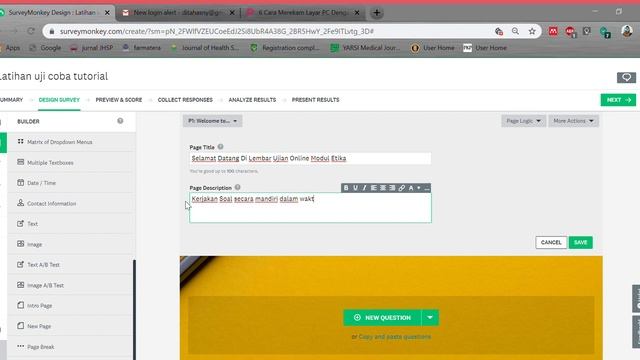Image resolution: width=640 pixels, height=360 pixels.
Task: Switch to Summary tab
Action: (11, 100)
